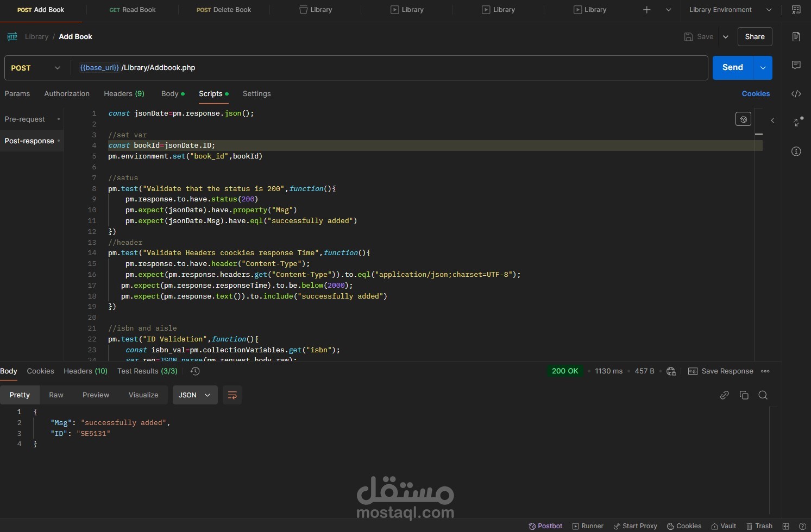Send the Add Book request

click(732, 68)
